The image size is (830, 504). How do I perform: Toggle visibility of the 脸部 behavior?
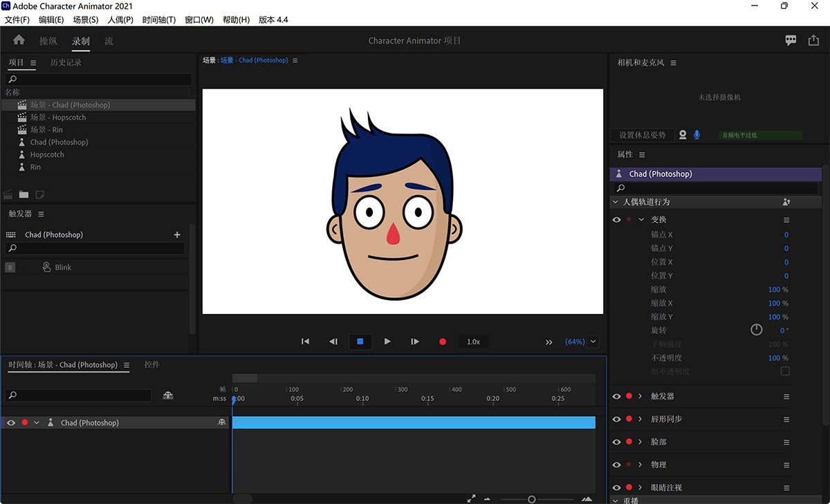[x=616, y=442]
